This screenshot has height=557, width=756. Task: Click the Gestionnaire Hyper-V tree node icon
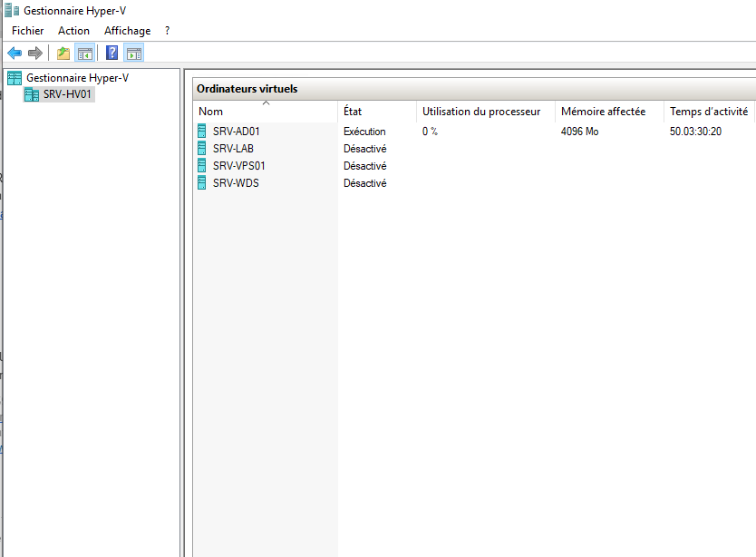coord(15,78)
